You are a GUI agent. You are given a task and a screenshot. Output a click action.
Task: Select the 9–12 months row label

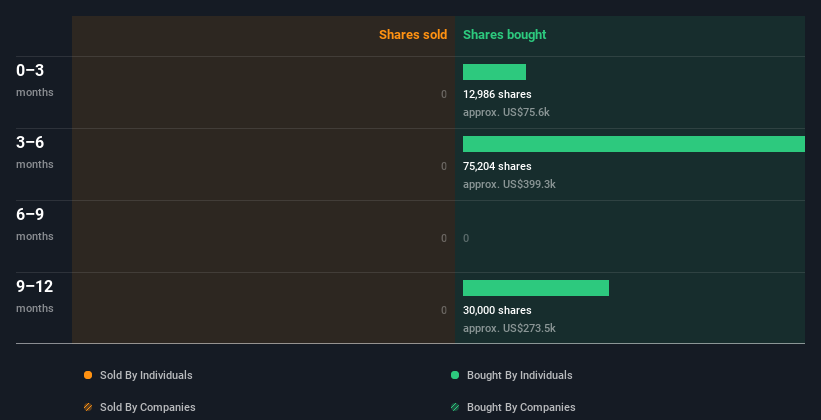coord(35,296)
